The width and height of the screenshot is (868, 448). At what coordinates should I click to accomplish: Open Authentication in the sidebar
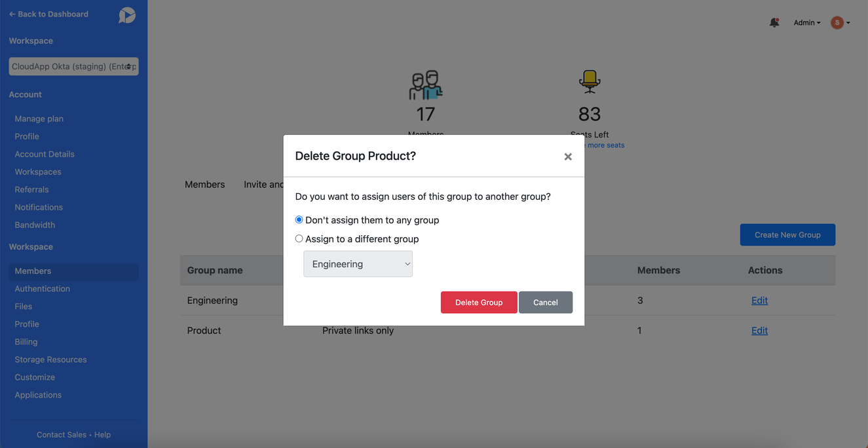(x=42, y=289)
